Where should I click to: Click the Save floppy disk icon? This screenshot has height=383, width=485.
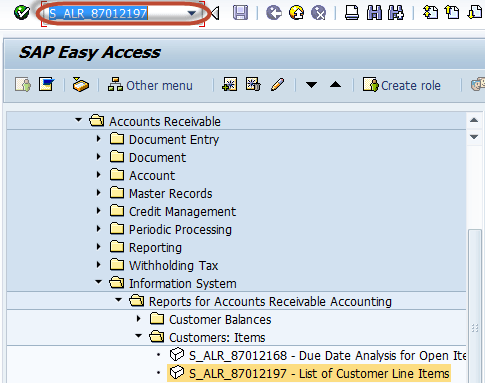pyautogui.click(x=240, y=13)
